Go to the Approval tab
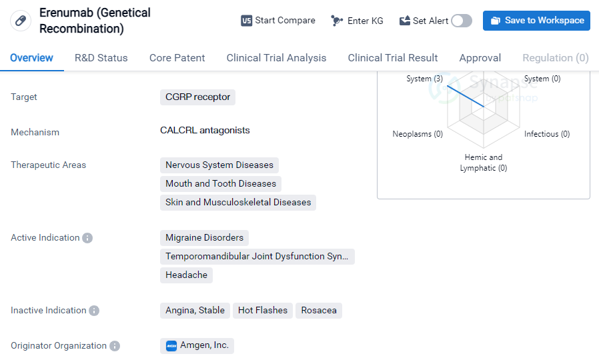Screen dimensions: 599x364 [x=480, y=58]
